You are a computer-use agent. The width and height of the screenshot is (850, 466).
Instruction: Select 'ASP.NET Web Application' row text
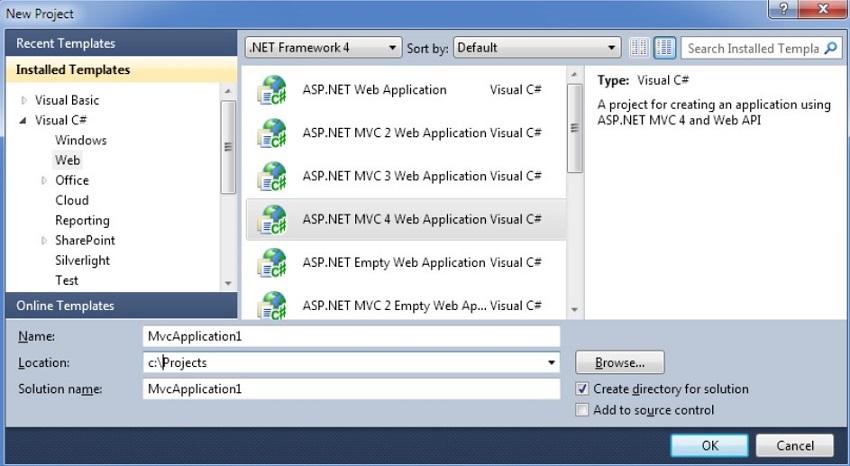[x=375, y=90]
